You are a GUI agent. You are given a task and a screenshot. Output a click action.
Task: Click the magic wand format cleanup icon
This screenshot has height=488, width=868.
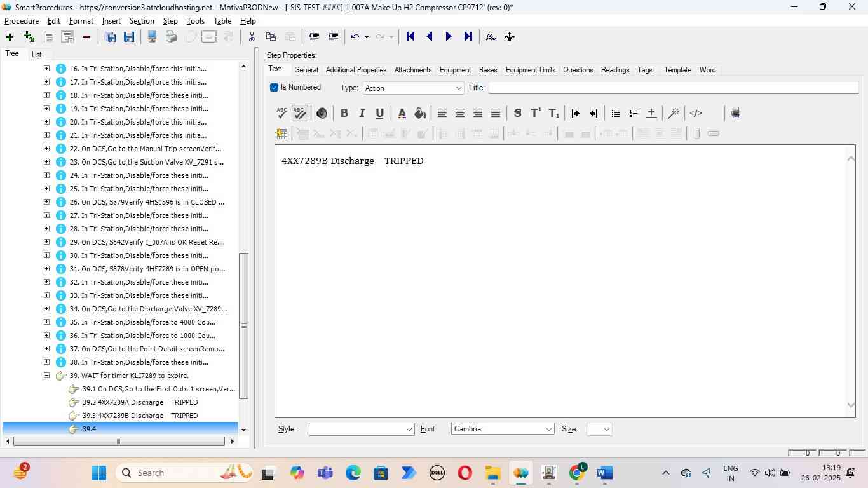pyautogui.click(x=674, y=113)
